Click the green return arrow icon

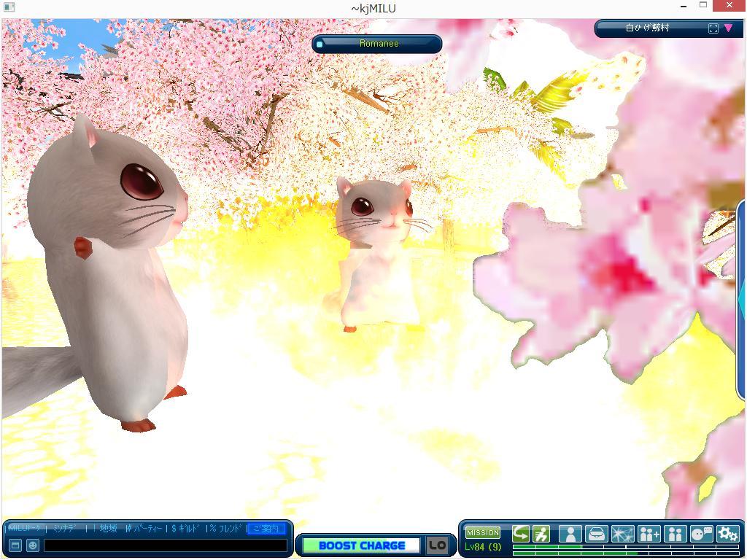(521, 534)
